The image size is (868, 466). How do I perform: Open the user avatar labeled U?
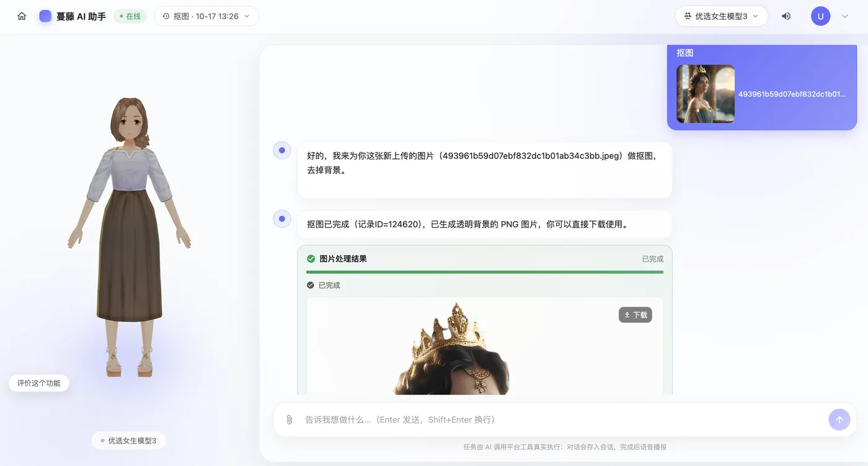click(820, 16)
